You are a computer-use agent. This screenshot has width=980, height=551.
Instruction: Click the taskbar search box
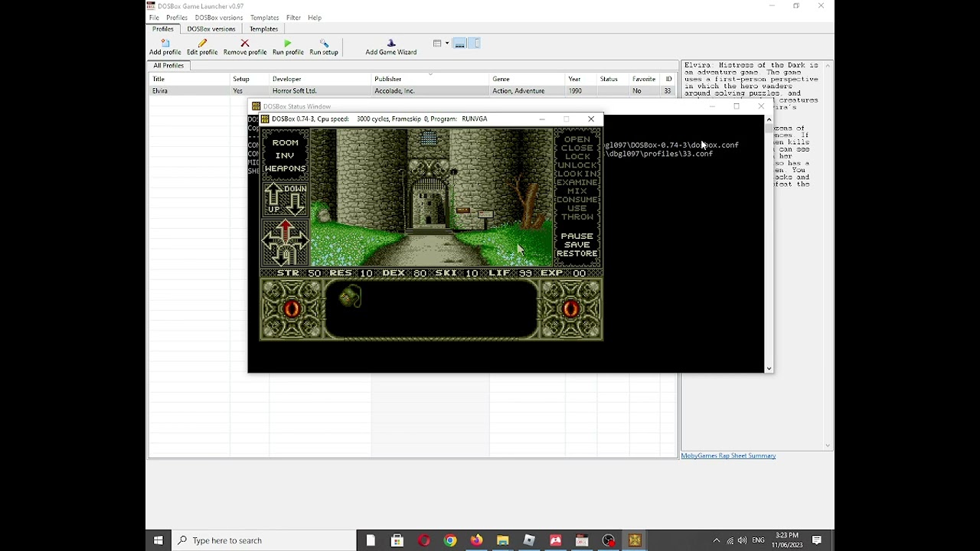264,540
